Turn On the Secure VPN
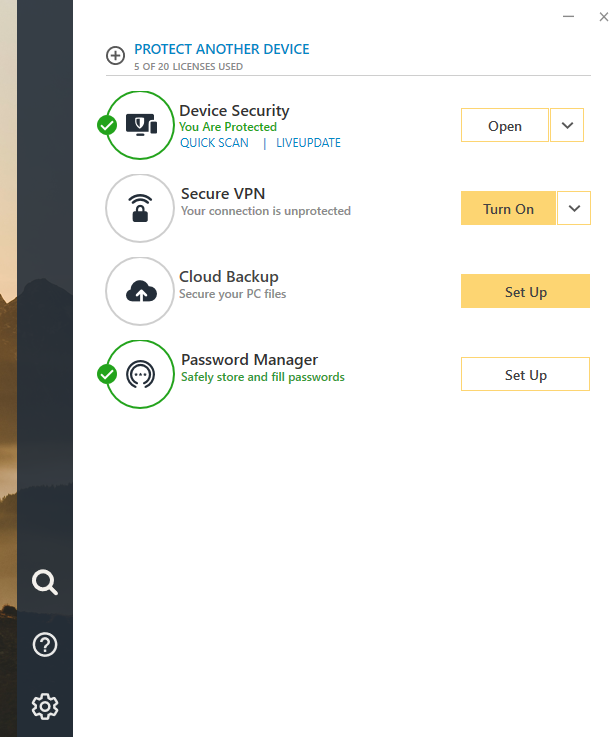The height and width of the screenshot is (737, 612). point(508,209)
